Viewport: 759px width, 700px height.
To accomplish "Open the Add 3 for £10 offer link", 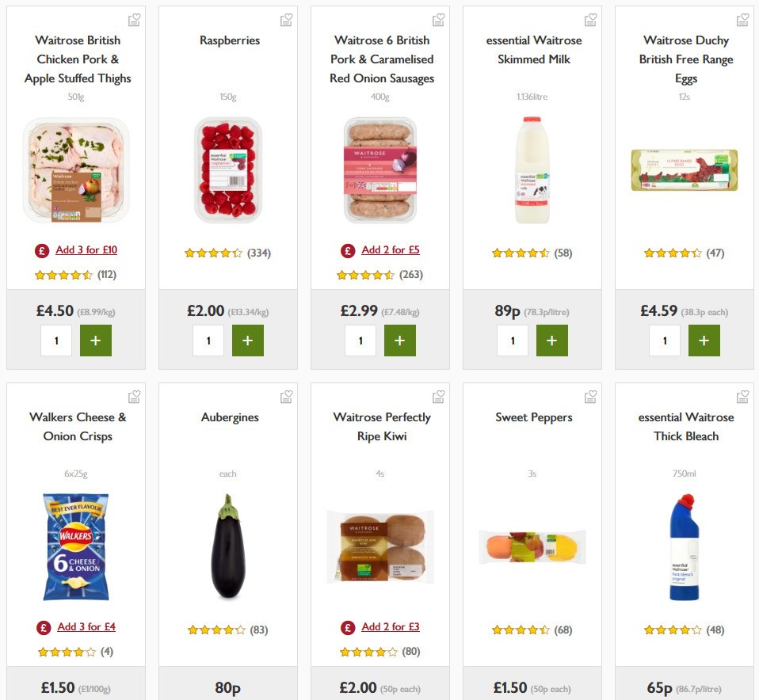I will pos(86,249).
